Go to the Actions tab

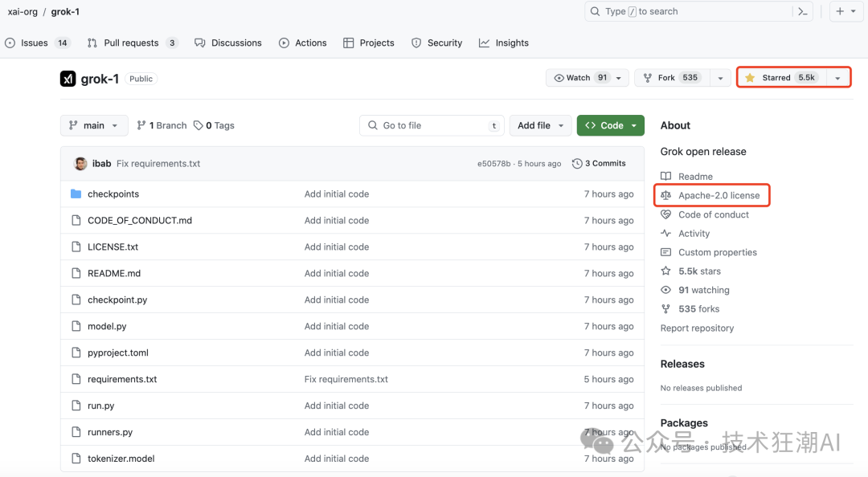coord(303,43)
